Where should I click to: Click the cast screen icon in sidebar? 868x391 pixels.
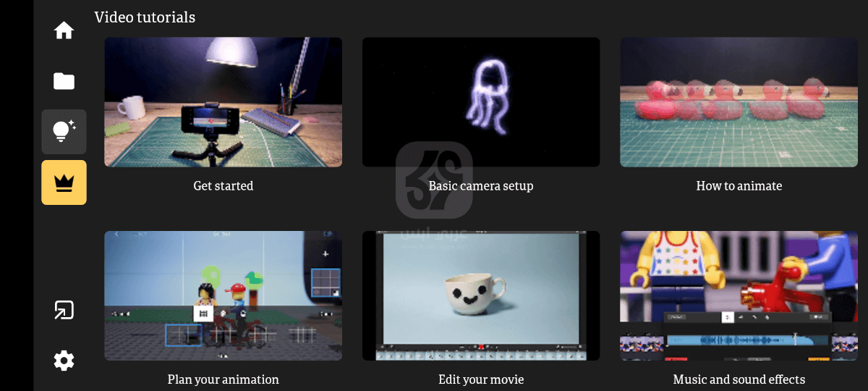(64, 310)
